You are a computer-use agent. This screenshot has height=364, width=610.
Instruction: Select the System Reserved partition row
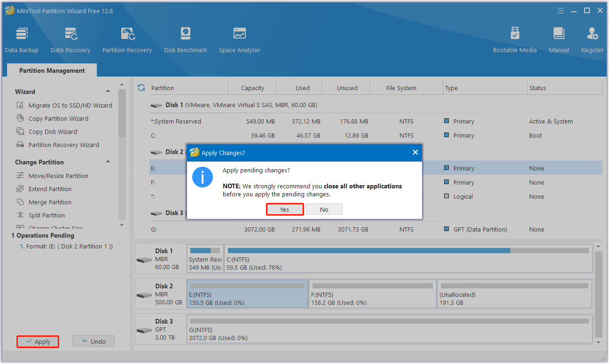375,121
